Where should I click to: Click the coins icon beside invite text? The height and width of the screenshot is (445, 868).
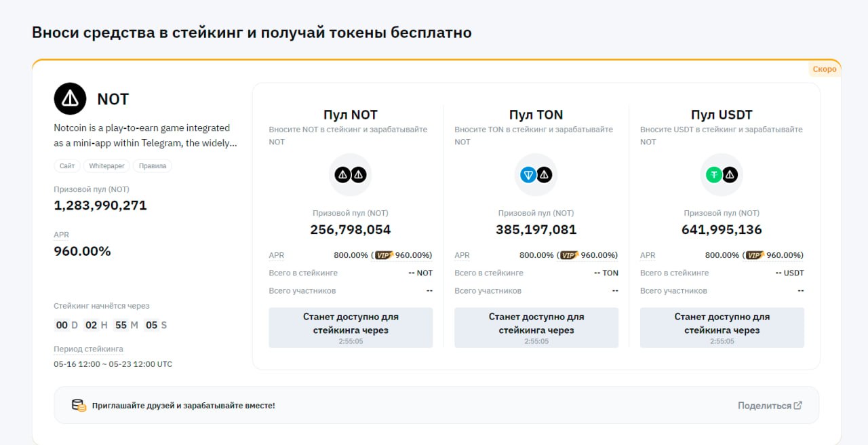point(79,406)
